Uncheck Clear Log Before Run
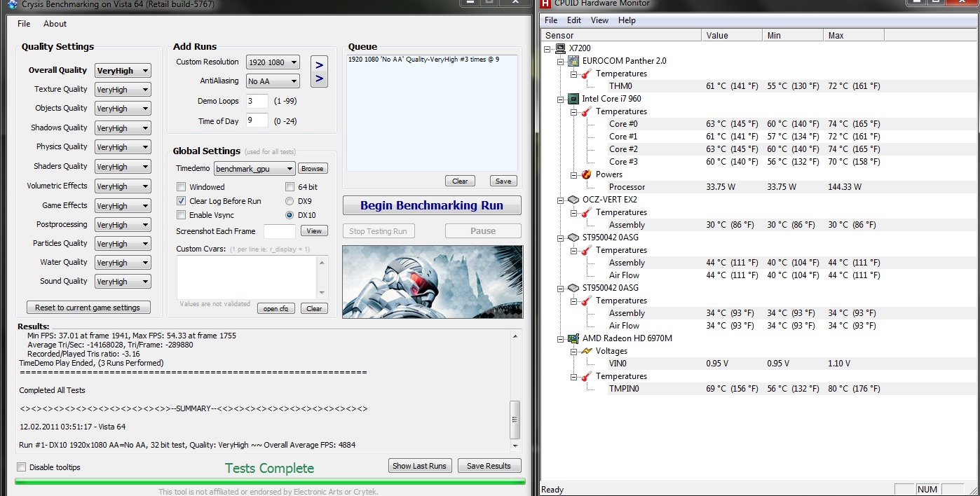 [181, 201]
